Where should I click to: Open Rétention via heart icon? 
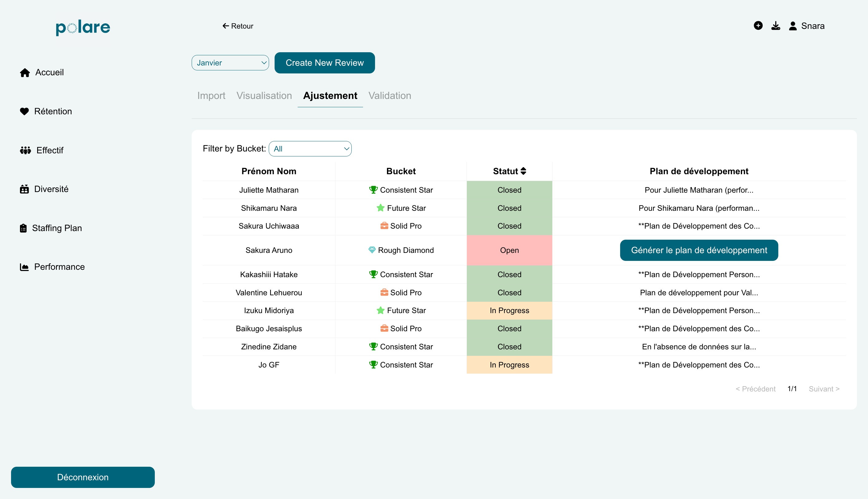(x=24, y=111)
